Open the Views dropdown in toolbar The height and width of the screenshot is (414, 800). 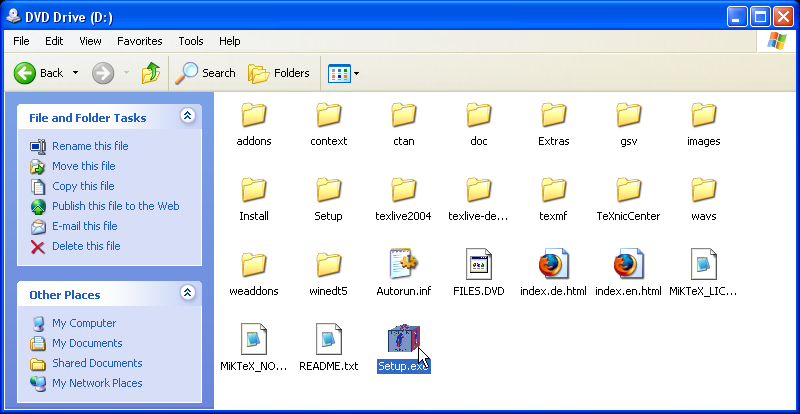344,73
